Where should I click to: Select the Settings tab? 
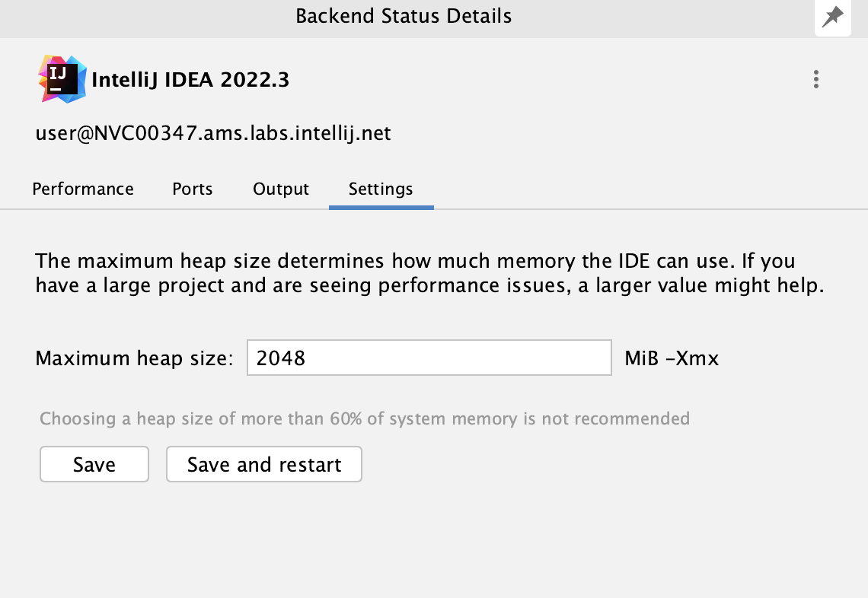coord(381,189)
